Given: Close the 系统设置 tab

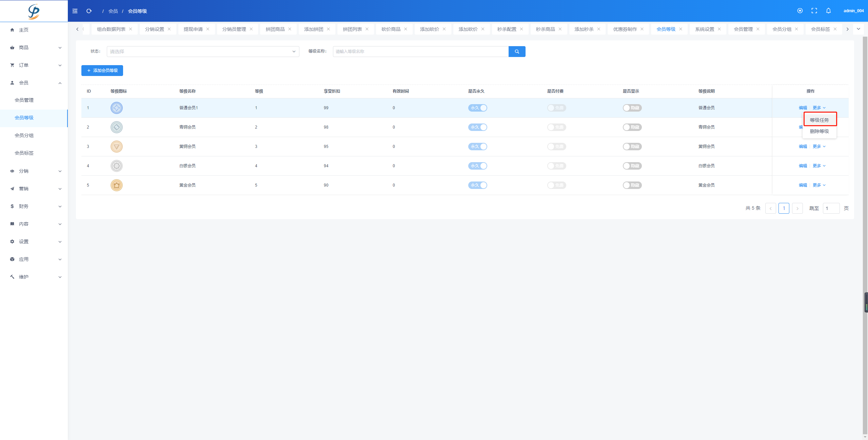Looking at the screenshot, I should point(719,29).
